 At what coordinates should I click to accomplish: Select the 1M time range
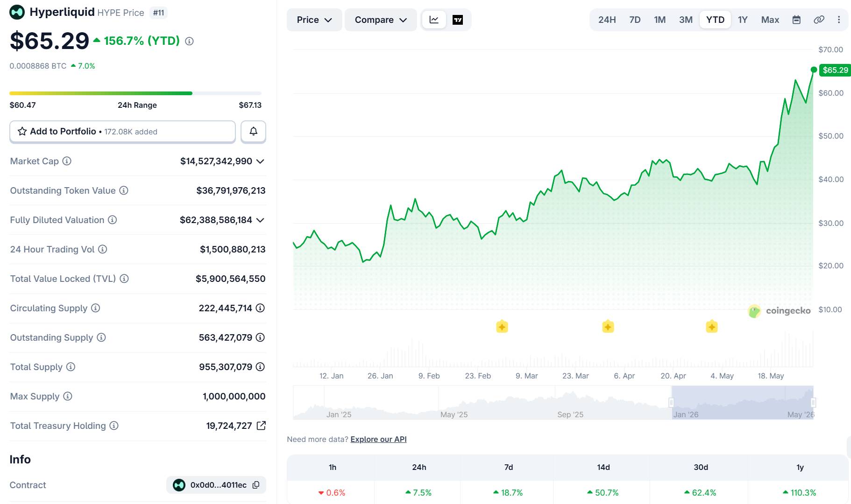click(660, 20)
